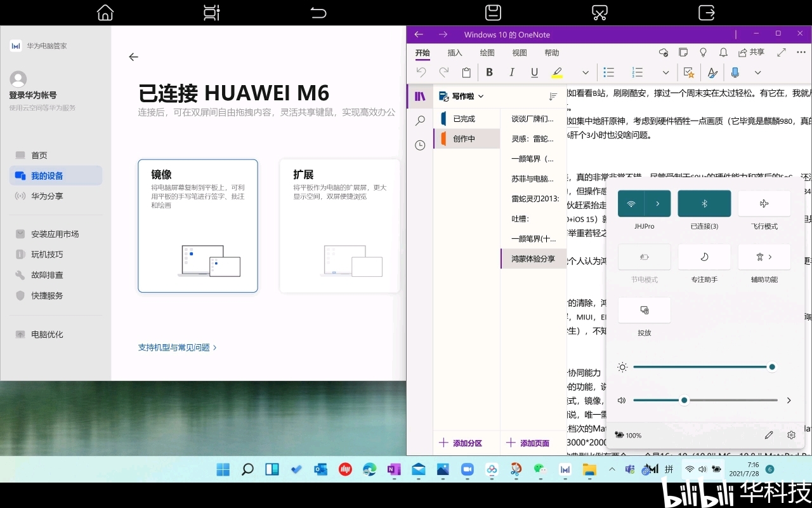Insert a bulleted list in OneNote
Screen dimensions: 812x508
click(608, 72)
